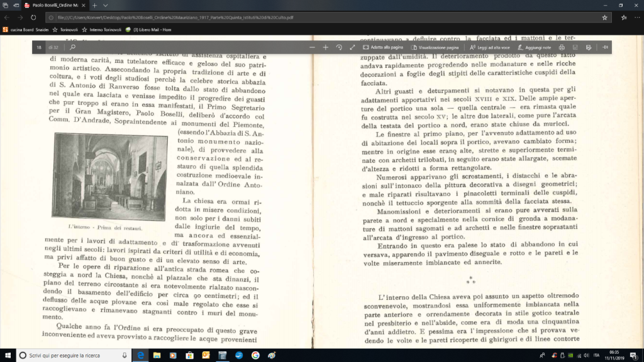Start Leggi ad alta voce
Viewport: 644px width, 362px height.
pyautogui.click(x=489, y=47)
